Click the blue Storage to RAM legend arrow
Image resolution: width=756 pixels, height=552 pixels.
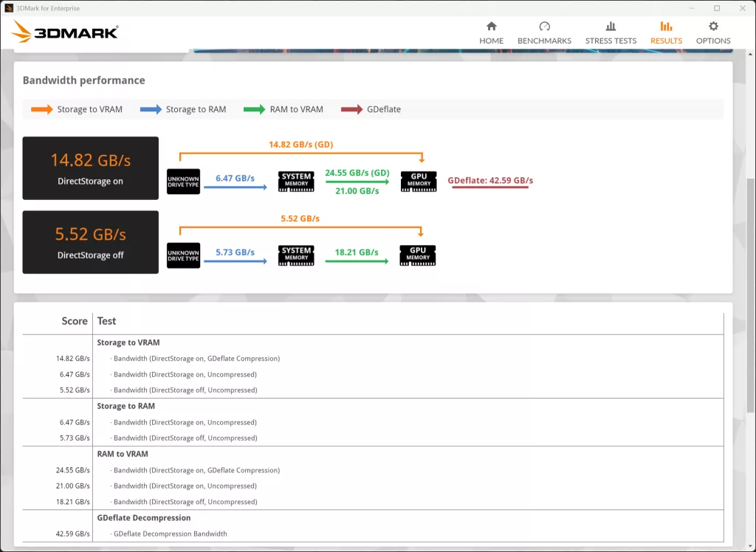(x=151, y=109)
